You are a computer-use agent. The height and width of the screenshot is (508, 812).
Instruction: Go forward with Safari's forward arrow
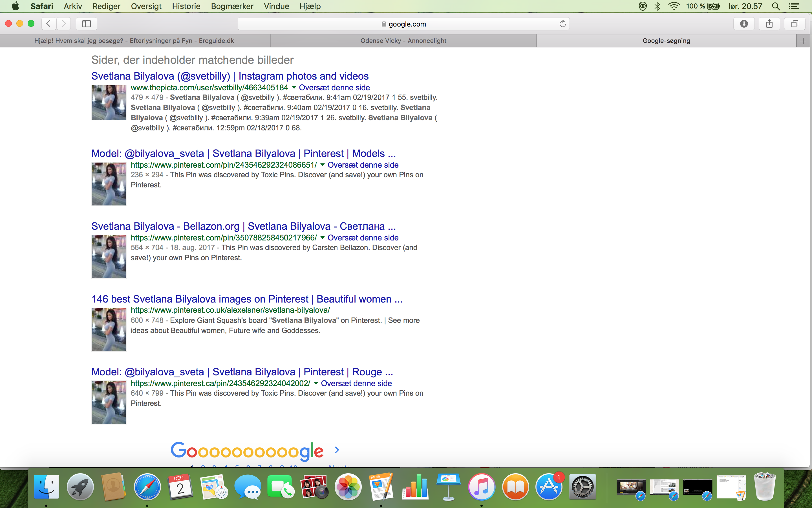(x=63, y=23)
